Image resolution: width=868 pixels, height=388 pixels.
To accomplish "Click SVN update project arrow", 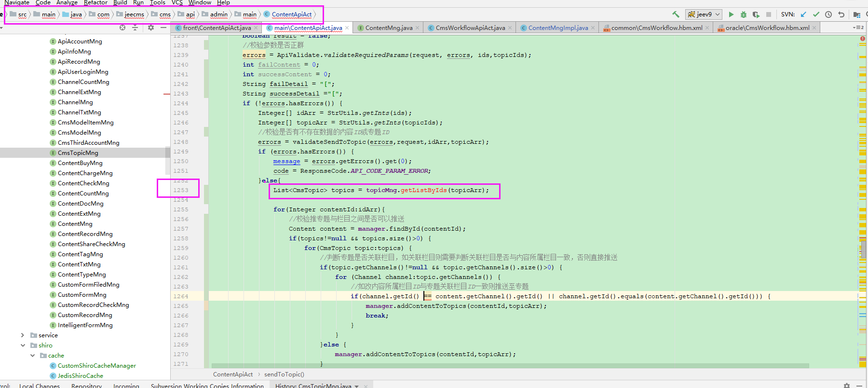I will (x=803, y=14).
